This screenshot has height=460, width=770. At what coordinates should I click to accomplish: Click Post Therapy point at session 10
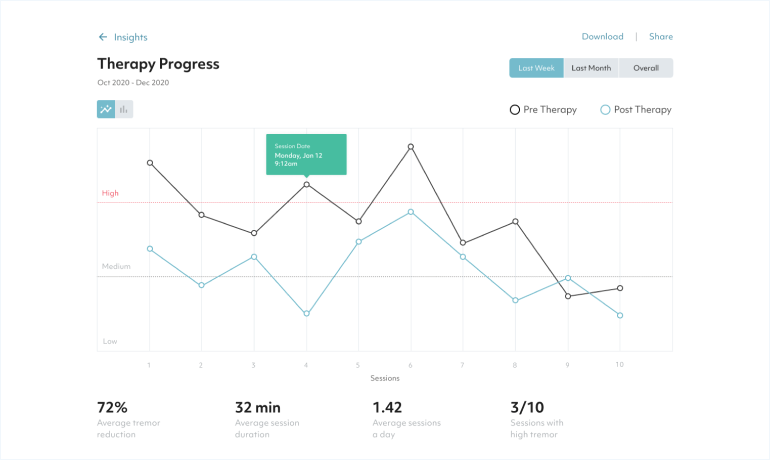coord(620,315)
